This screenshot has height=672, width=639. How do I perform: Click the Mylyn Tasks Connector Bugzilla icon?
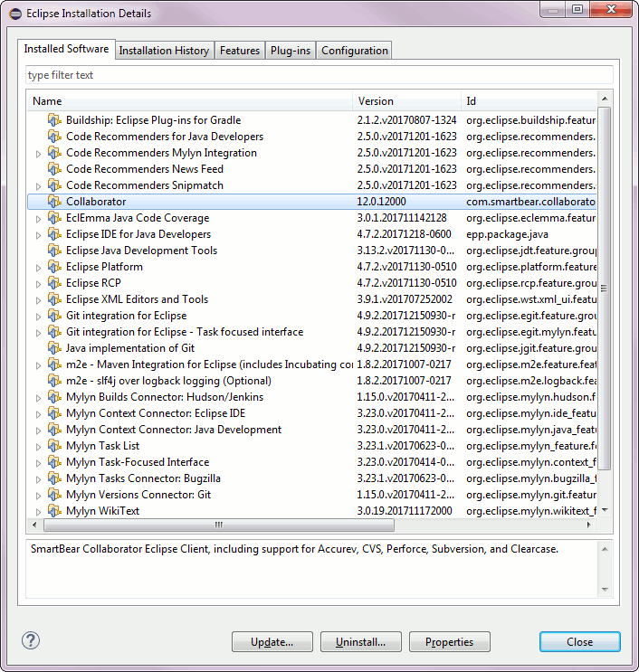pos(54,478)
